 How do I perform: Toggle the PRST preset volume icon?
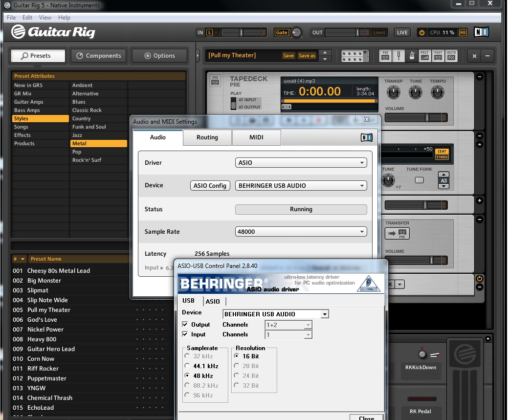point(424,55)
